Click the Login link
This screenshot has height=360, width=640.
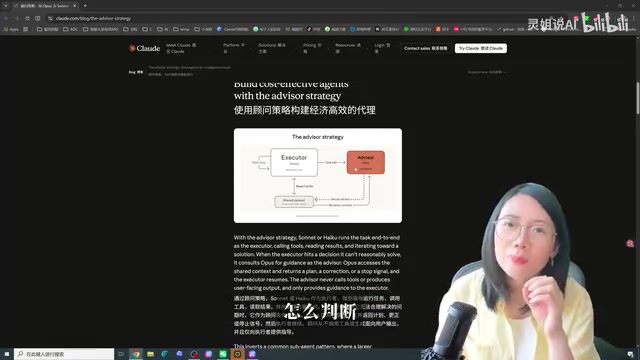(x=382, y=48)
